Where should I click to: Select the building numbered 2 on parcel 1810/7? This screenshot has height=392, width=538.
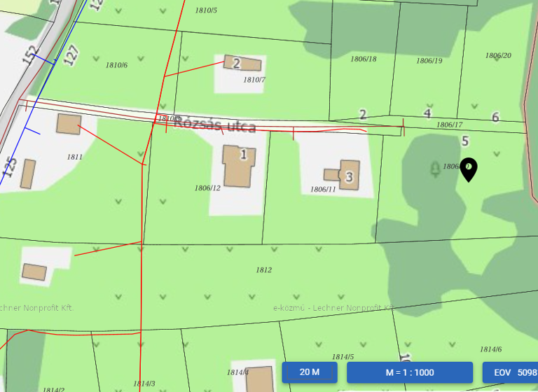click(243, 64)
